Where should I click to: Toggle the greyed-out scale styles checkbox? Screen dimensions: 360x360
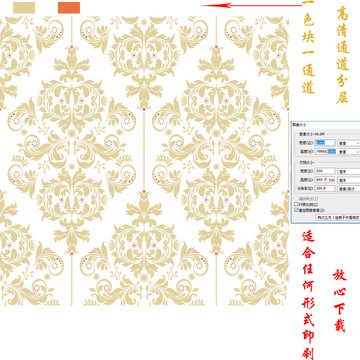[x=296, y=199]
